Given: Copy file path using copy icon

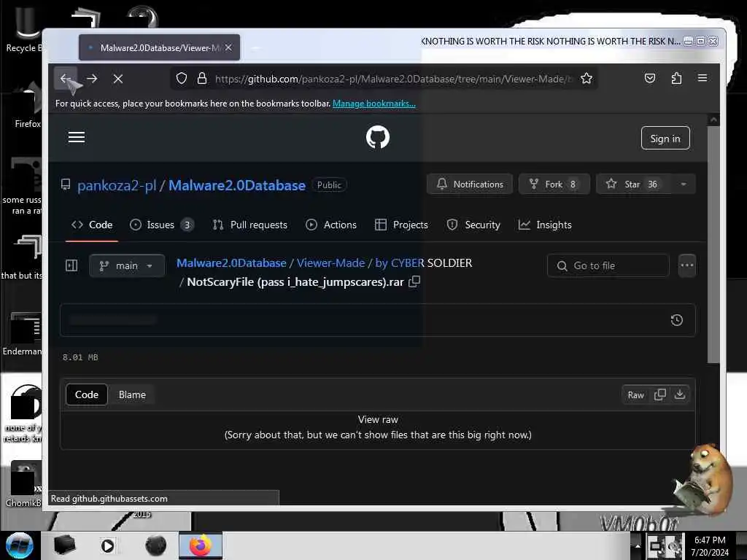Looking at the screenshot, I should [x=414, y=281].
